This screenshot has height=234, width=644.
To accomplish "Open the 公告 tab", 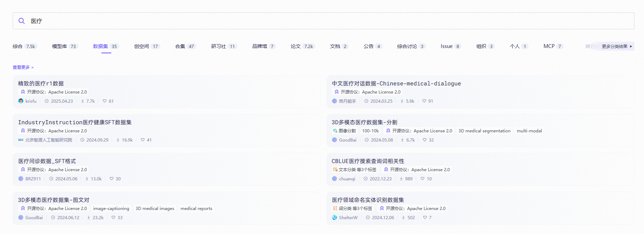I will [x=373, y=46].
